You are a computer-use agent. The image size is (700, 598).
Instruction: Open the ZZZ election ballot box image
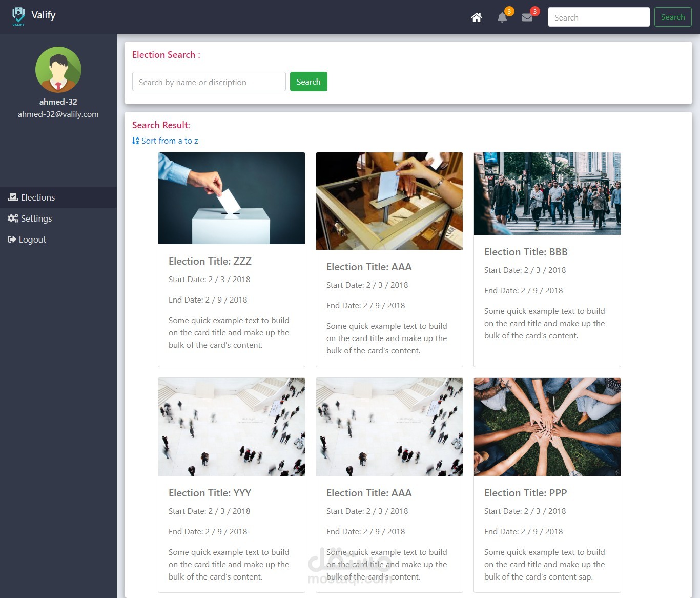click(232, 198)
